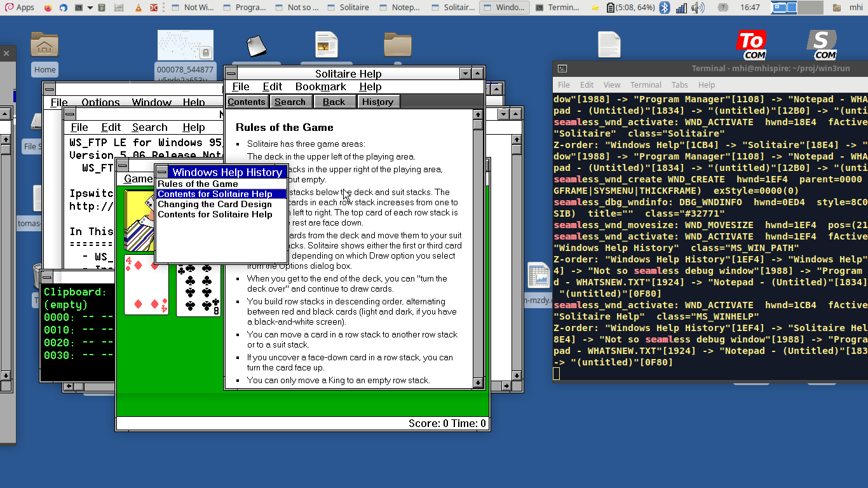Click the Contents button in Solitaire Help
This screenshot has width=868, height=488.
click(247, 102)
